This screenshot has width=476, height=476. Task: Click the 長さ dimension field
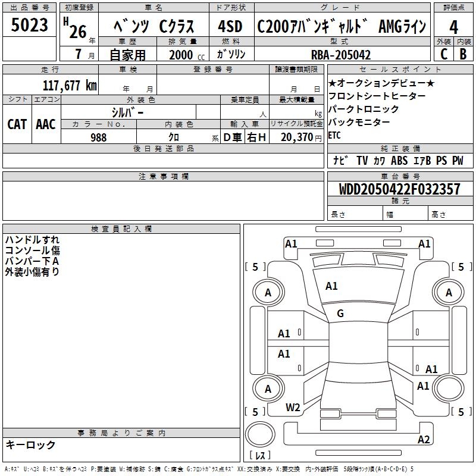click(x=355, y=214)
